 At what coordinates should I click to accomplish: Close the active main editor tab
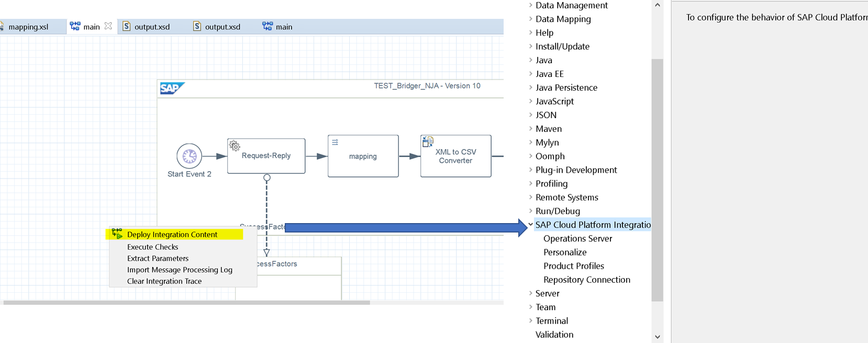tap(108, 26)
